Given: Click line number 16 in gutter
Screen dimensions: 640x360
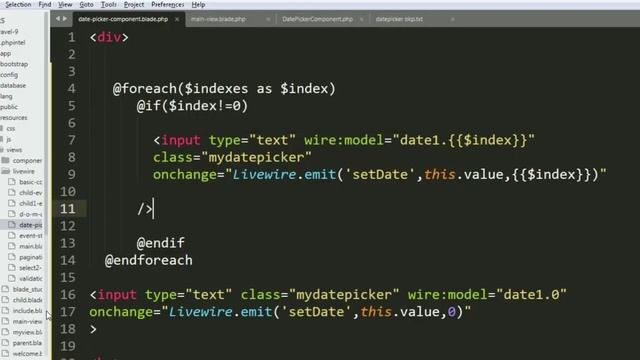Looking at the screenshot, I should click(x=68, y=295).
